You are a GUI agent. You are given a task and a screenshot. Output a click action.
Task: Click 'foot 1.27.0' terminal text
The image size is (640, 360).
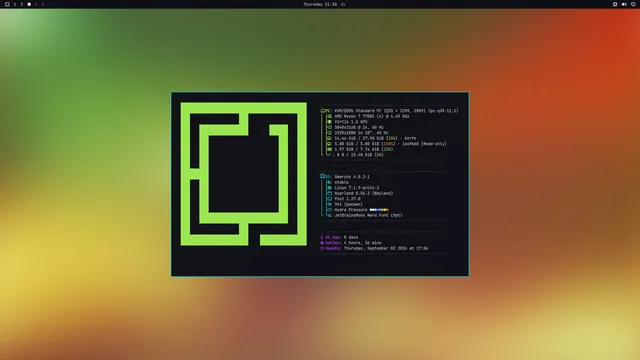pyautogui.click(x=347, y=199)
